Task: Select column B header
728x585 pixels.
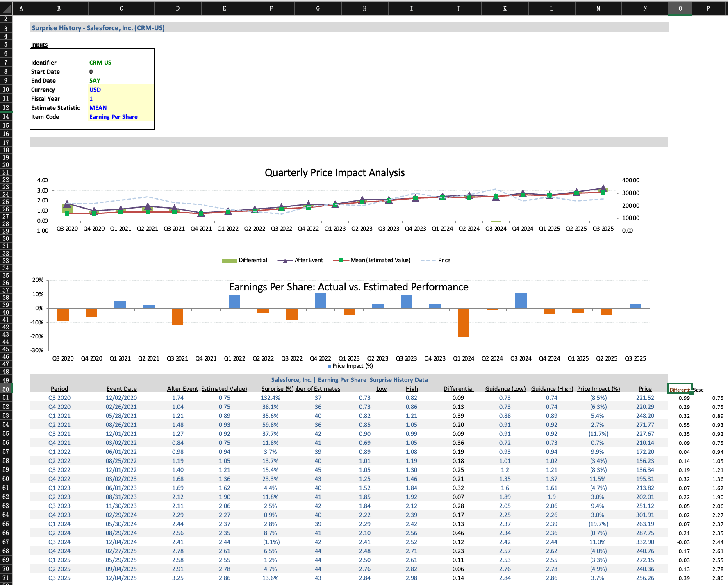Action: pos(59,8)
